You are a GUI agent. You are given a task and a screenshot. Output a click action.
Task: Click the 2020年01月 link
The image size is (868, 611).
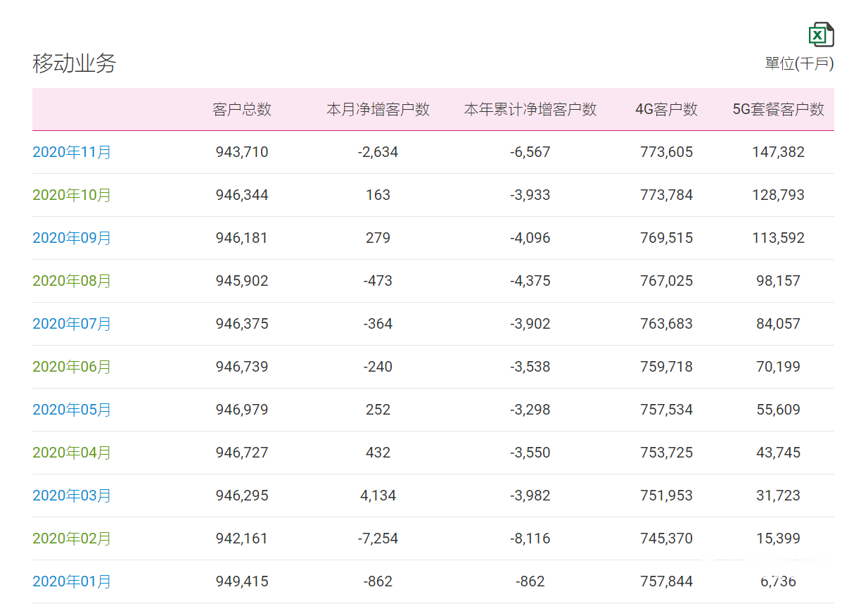click(x=72, y=581)
